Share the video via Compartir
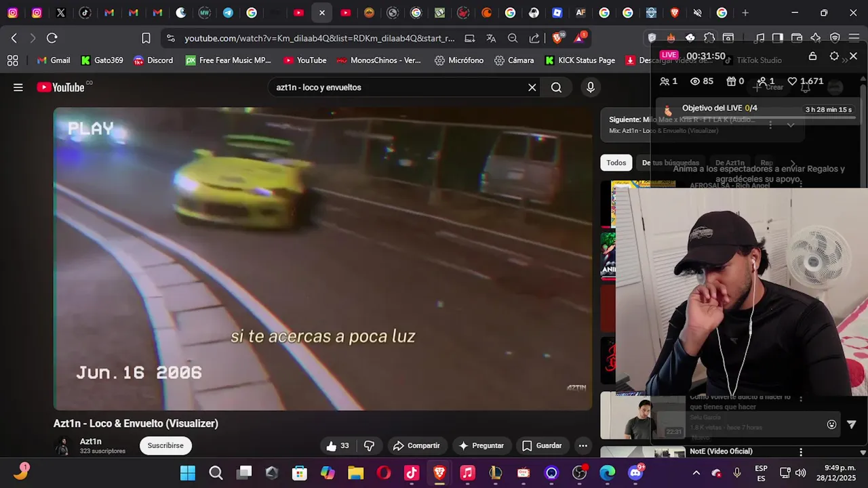This screenshot has width=868, height=488. (416, 446)
